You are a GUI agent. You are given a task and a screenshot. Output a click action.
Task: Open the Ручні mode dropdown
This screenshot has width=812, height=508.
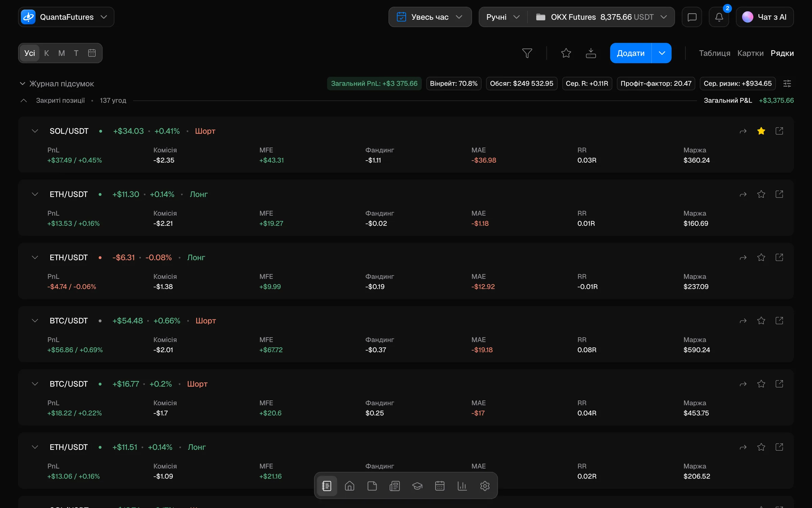[503, 17]
